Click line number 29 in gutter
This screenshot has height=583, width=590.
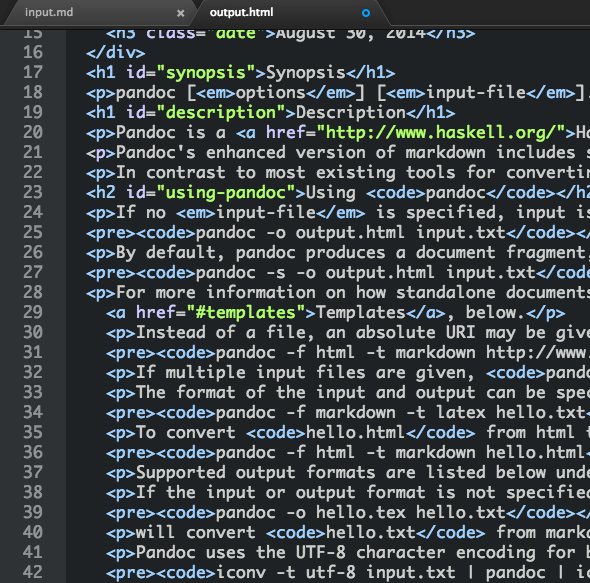(x=33, y=312)
